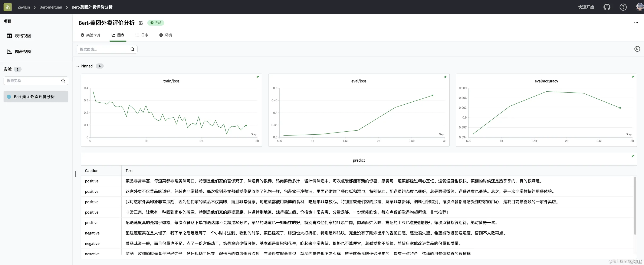This screenshot has width=644, height=265.
Task: Open the 环境 tab
Action: coord(165,35)
